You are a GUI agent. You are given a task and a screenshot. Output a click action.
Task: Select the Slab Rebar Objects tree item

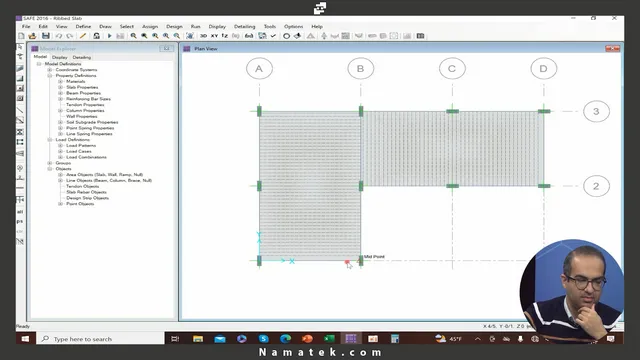pyautogui.click(x=86, y=192)
